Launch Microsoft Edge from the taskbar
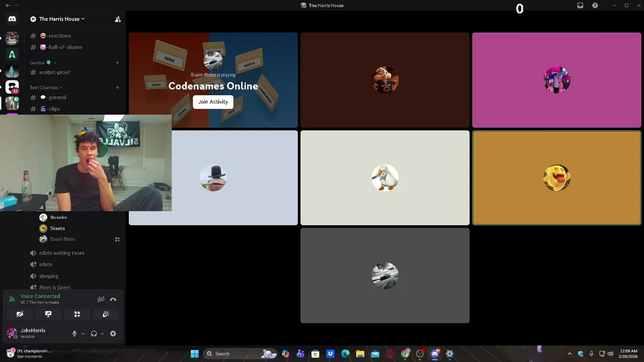Screen dimensions: 644x362 pyautogui.click(x=345, y=354)
